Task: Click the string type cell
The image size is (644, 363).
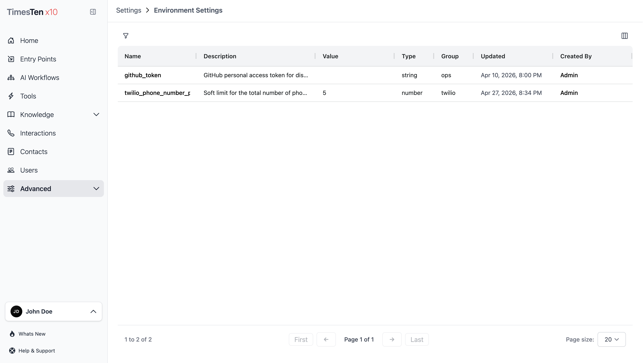Action: [409, 75]
